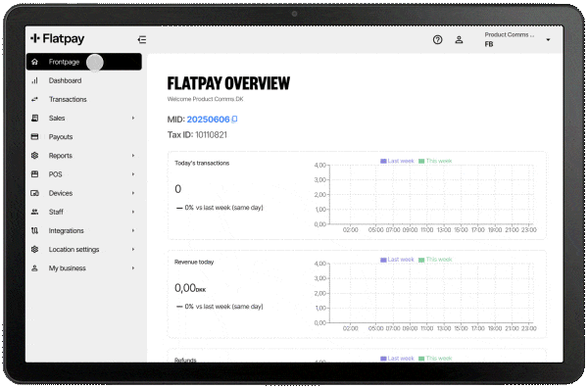Open the Staff menu item
Screen dimensions: 588x388
click(x=84, y=212)
